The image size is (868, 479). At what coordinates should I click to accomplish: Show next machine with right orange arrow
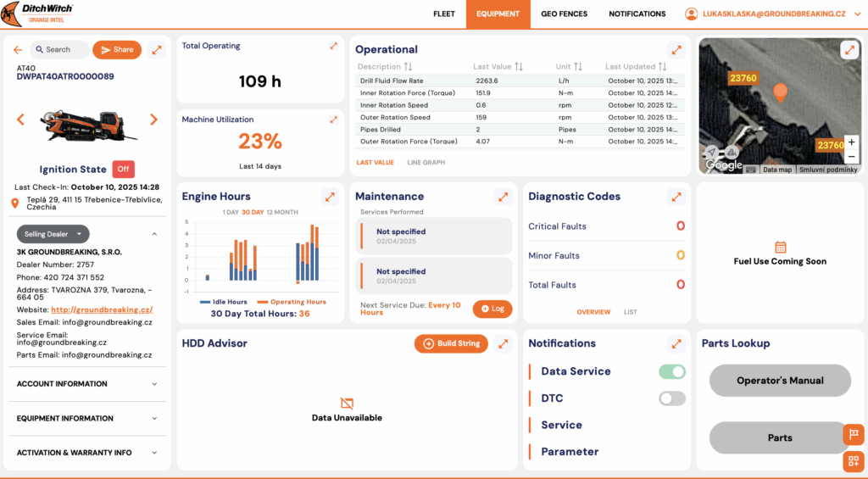(153, 120)
